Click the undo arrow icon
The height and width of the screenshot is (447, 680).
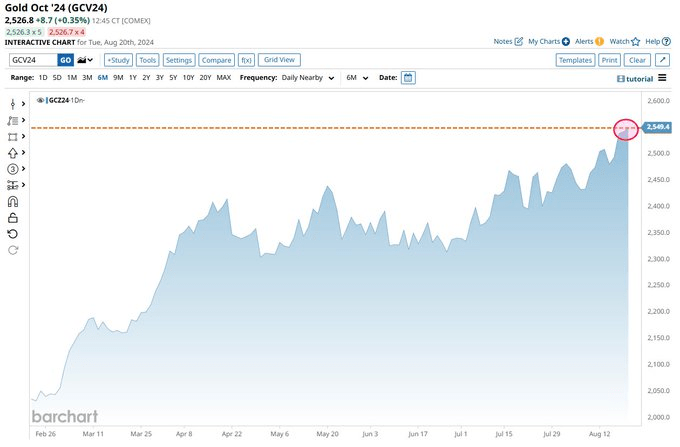point(13,233)
